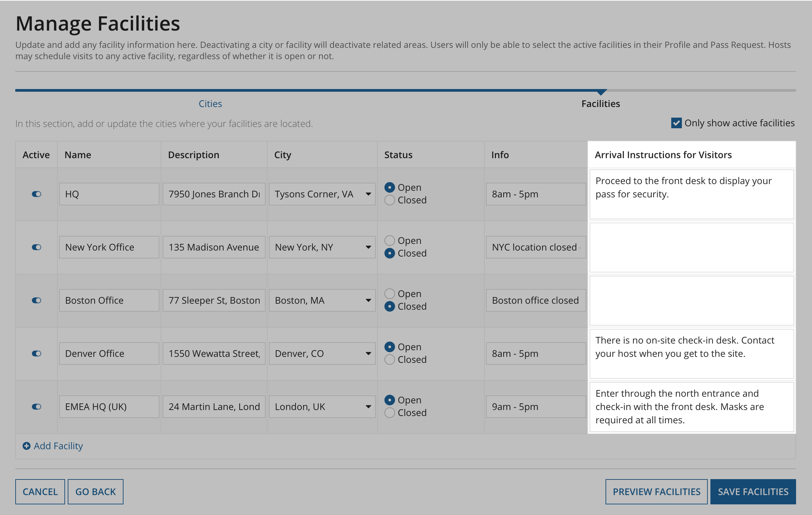The width and height of the screenshot is (812, 515).
Task: Click the City column header
Action: pyautogui.click(x=283, y=155)
